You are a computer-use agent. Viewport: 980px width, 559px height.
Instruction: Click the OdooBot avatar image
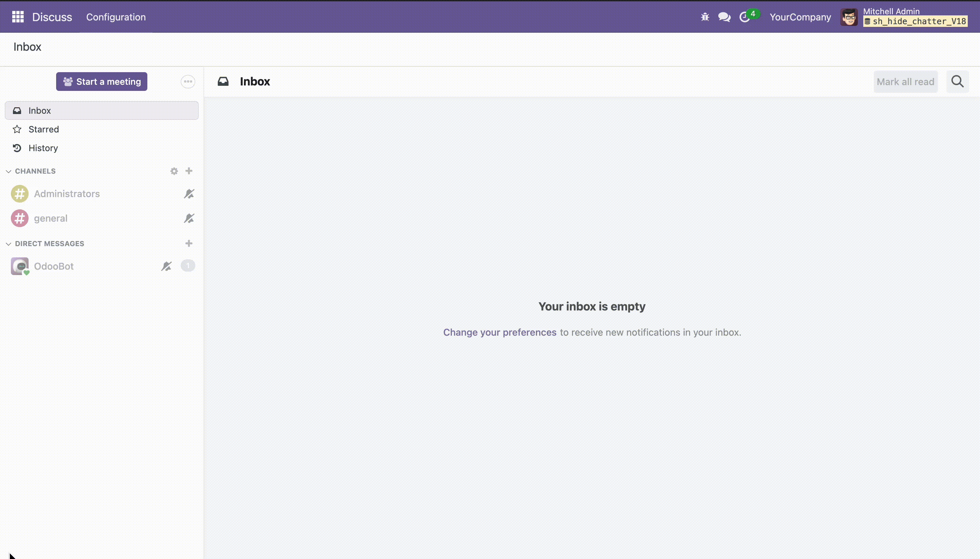pyautogui.click(x=20, y=266)
